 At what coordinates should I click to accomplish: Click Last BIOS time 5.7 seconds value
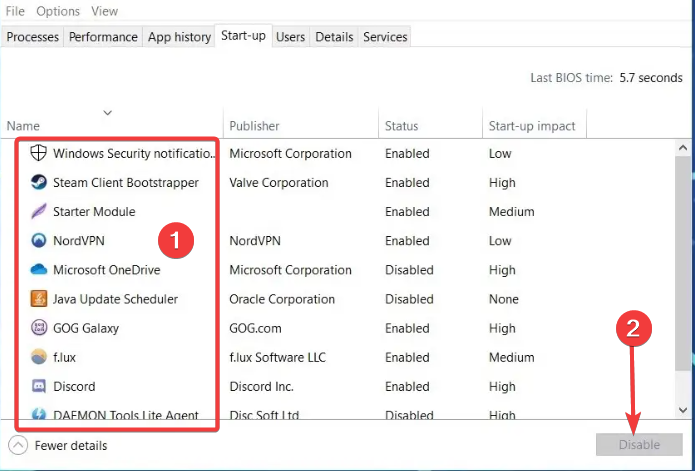(x=651, y=78)
